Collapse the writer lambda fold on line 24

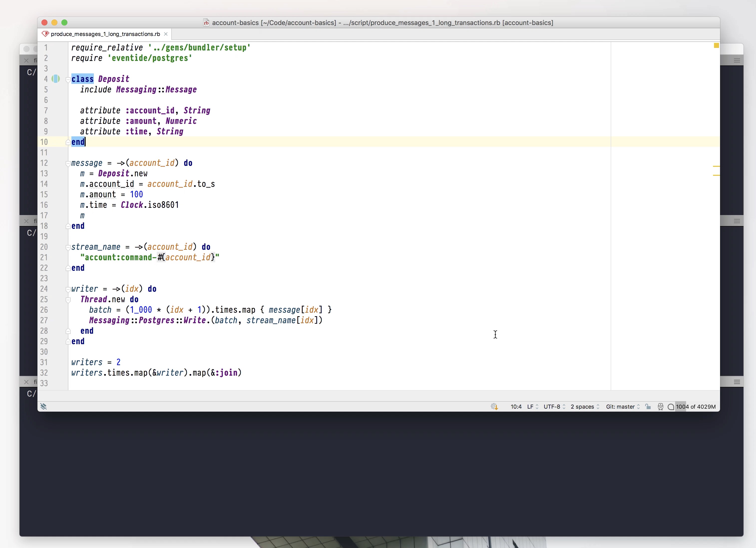(x=68, y=289)
